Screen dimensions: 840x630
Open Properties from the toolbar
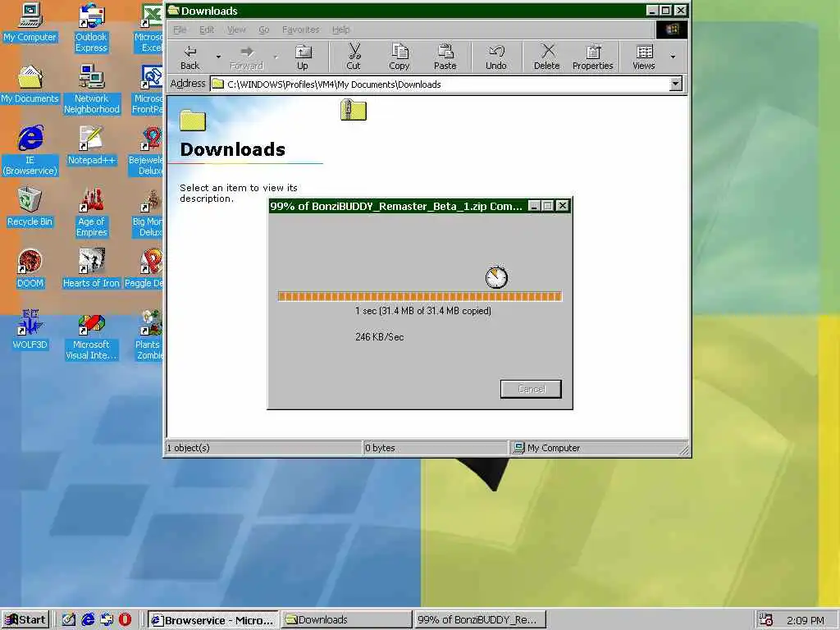coord(592,57)
